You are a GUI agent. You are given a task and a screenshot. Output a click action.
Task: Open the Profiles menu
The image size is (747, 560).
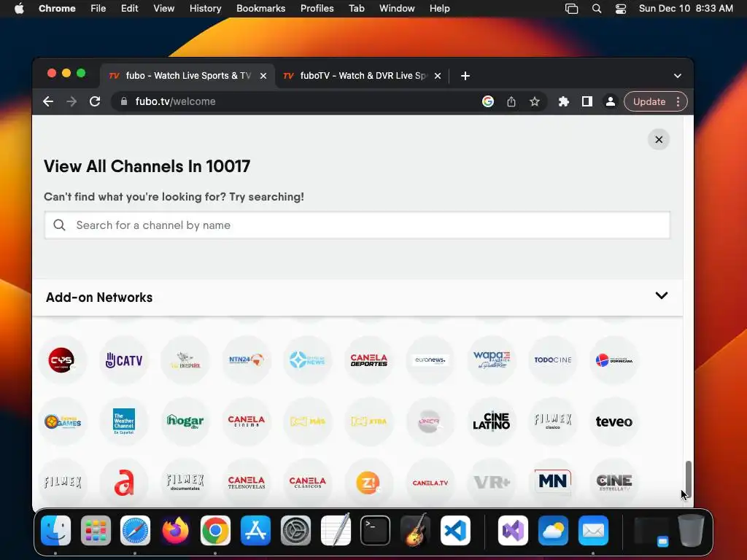click(317, 9)
